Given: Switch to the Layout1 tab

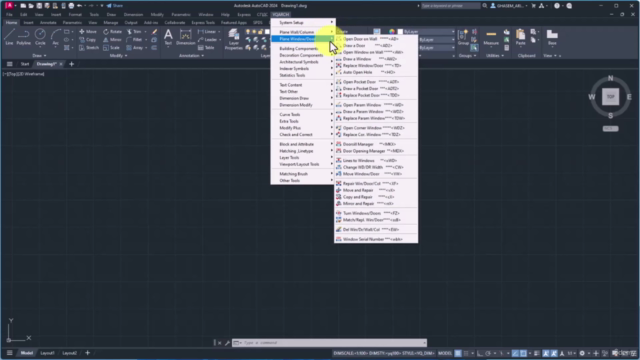Looking at the screenshot, I should click(x=47, y=353).
